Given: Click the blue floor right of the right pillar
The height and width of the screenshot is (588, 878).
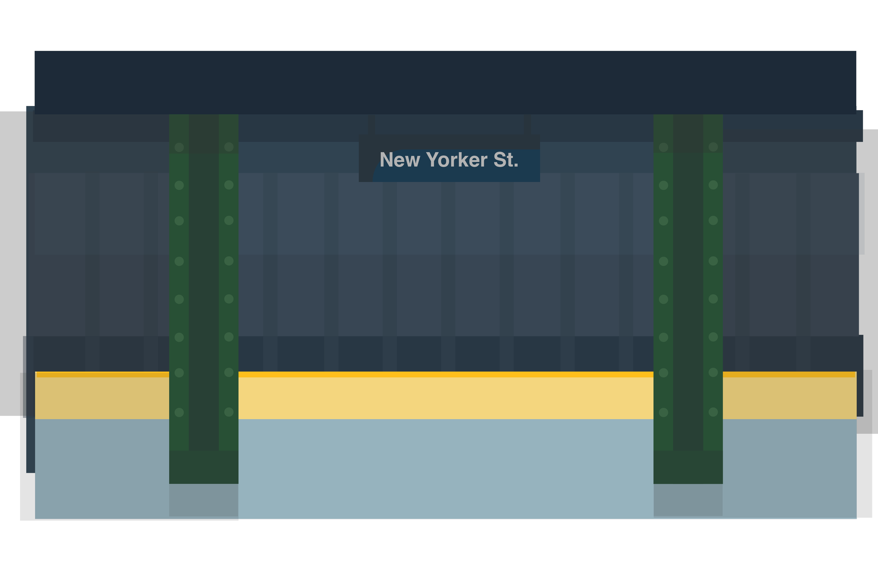Looking at the screenshot, I should (x=789, y=469).
